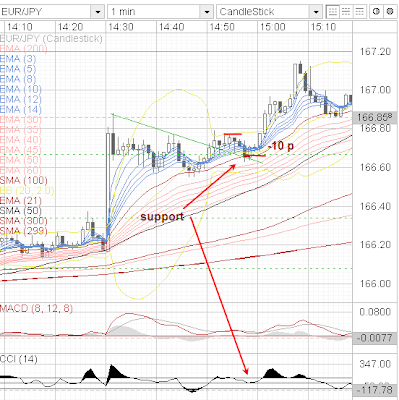Click EMA (10) indicator label
Screen dimensions: 399x400
[x=21, y=89]
